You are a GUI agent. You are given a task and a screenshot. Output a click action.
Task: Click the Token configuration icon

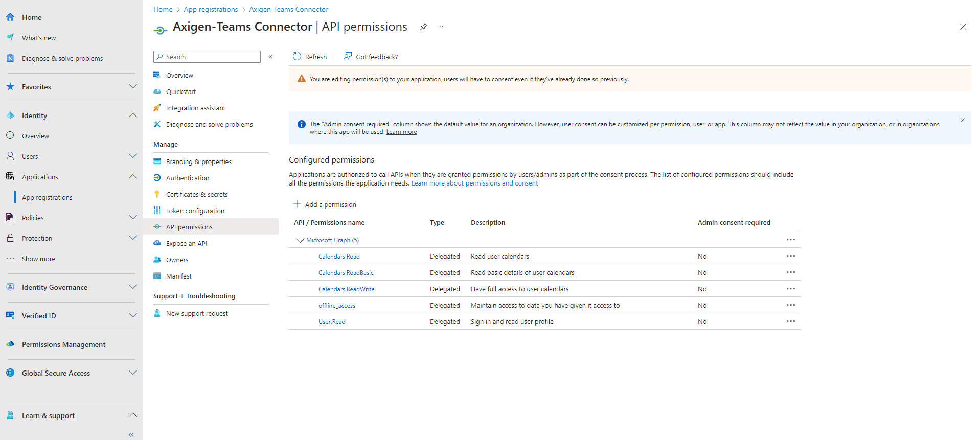click(x=157, y=211)
